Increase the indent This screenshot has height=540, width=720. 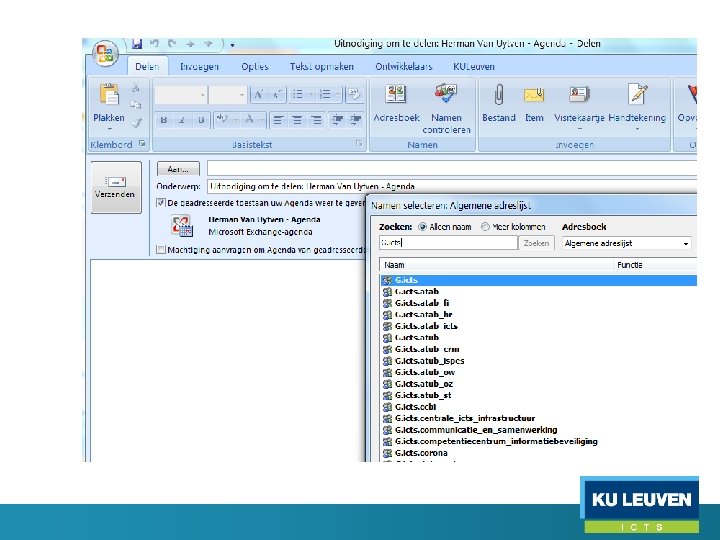tap(356, 120)
